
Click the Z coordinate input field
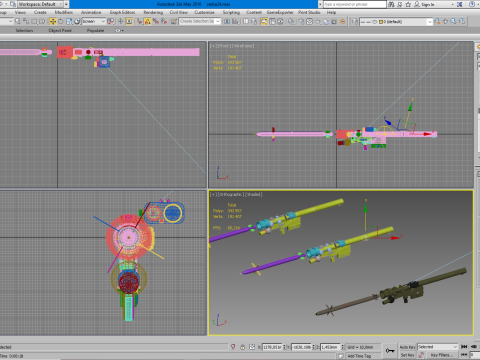(330, 347)
